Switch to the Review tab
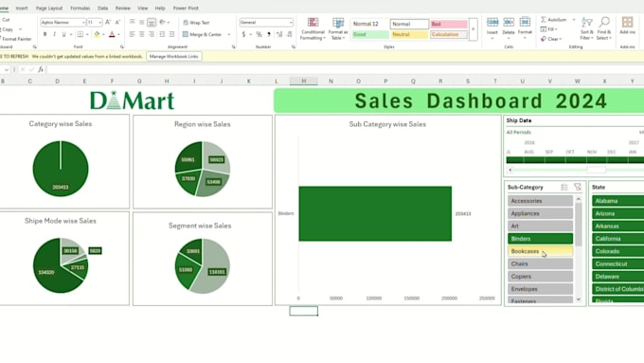Image resolution: width=644 pixels, height=363 pixels. click(122, 8)
